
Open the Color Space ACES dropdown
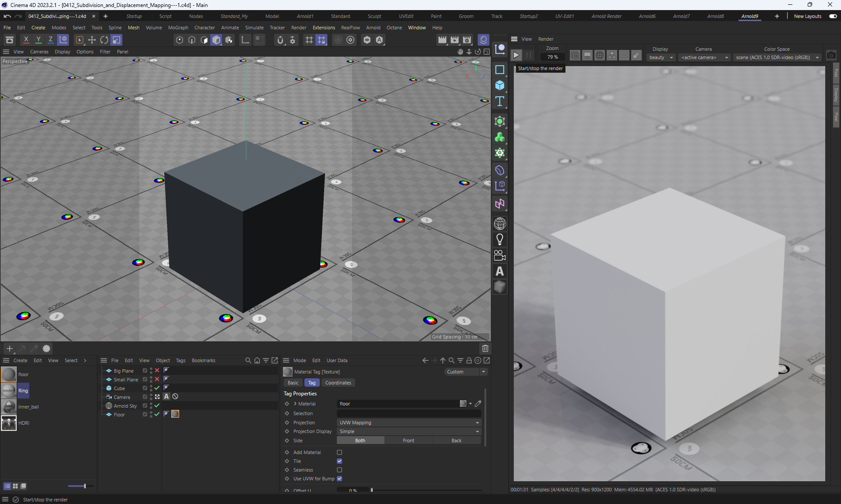(777, 57)
